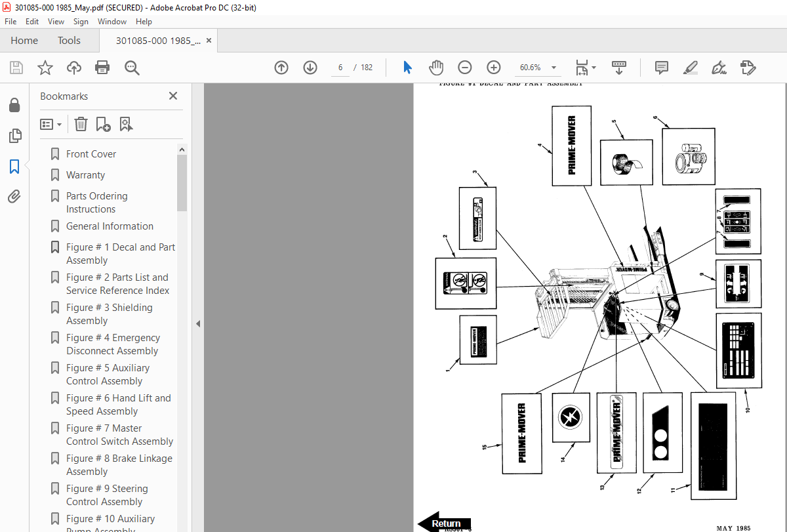Close the Bookmarks panel
The width and height of the screenshot is (787, 532).
point(173,96)
